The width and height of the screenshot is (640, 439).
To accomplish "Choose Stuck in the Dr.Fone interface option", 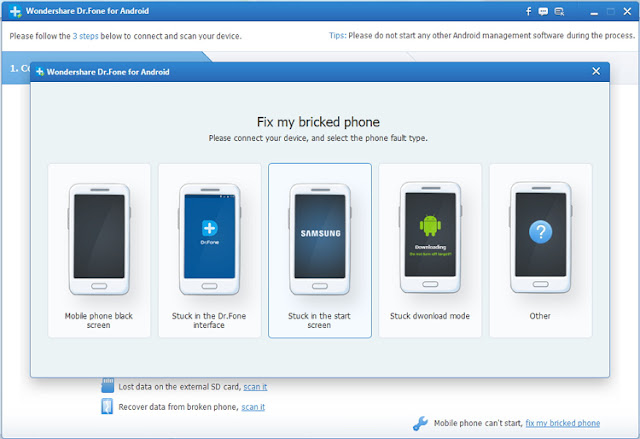I will 209,251.
